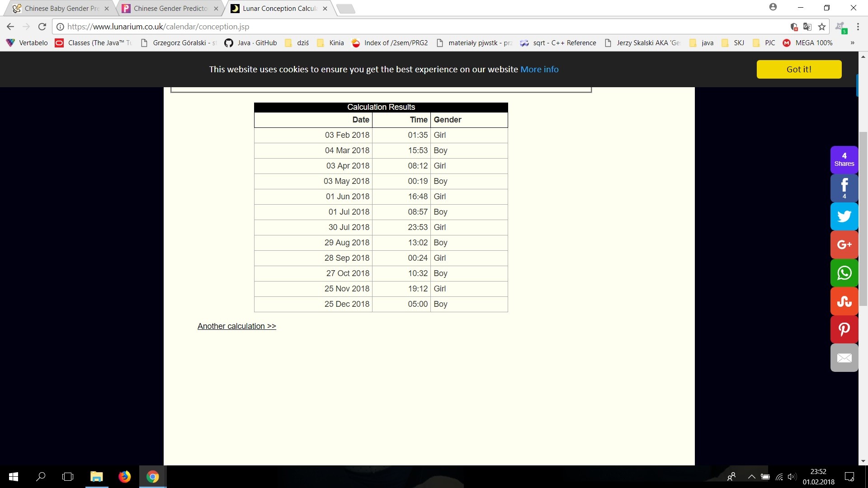This screenshot has height=488, width=868.
Task: Share page via Twitter bird icon
Action: pos(844,216)
